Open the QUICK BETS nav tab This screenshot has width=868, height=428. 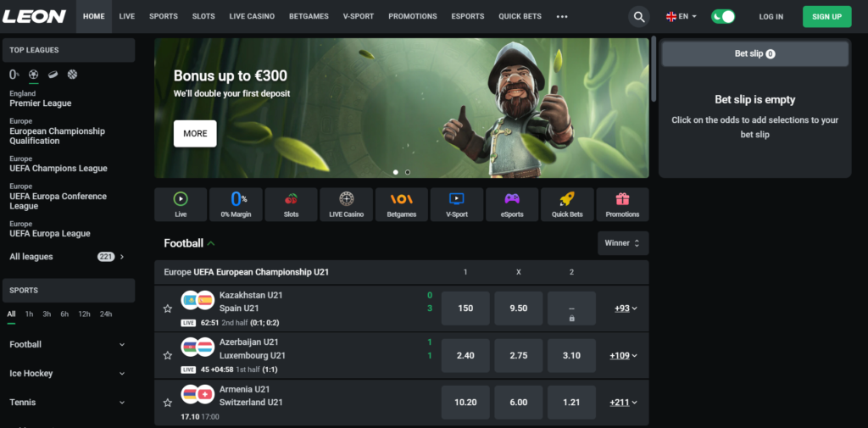click(x=520, y=17)
